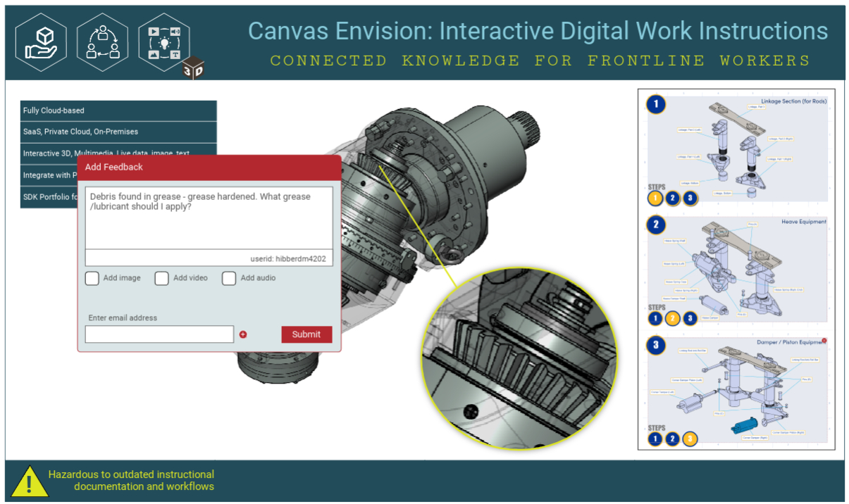Click highlighted step 1 circle in Linkage panel
This screenshot has height=504, width=849.
click(655, 199)
